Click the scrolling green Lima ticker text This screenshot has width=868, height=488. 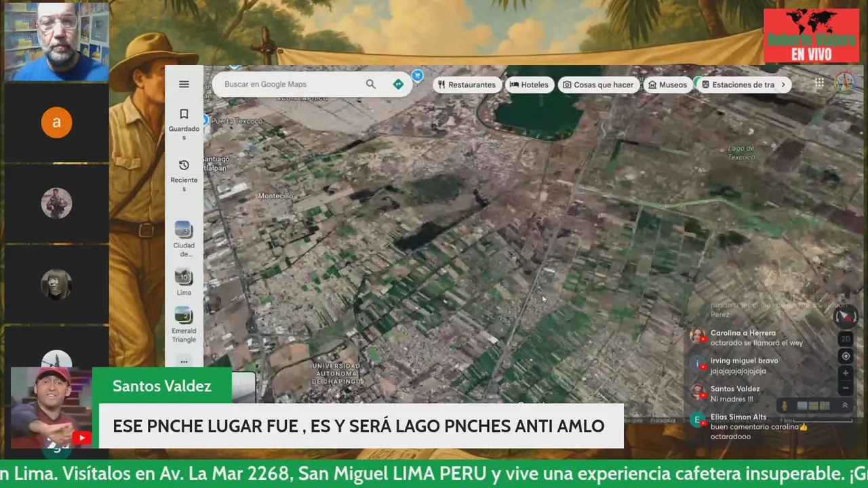pyautogui.click(x=434, y=474)
